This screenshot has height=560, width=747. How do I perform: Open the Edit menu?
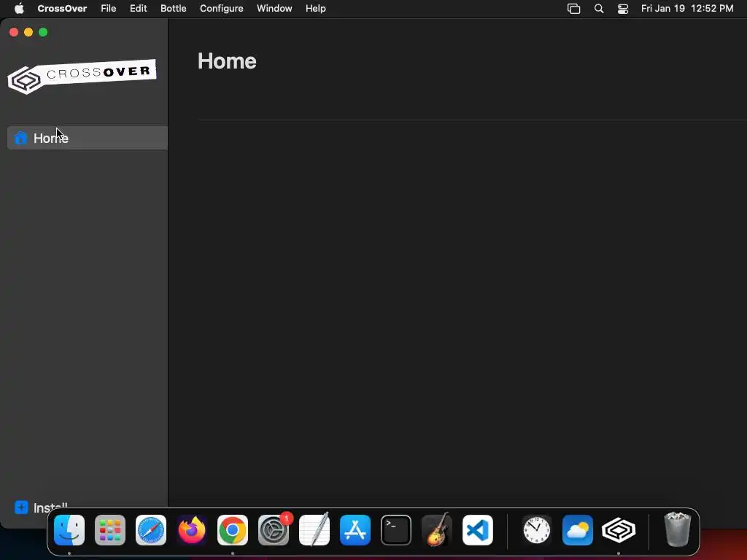tap(138, 9)
